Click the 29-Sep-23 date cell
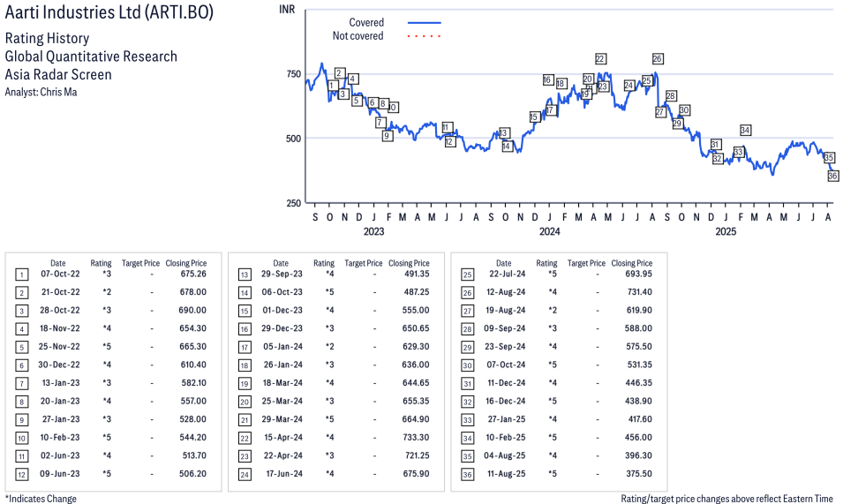This screenshot has width=843, height=504. click(282, 274)
